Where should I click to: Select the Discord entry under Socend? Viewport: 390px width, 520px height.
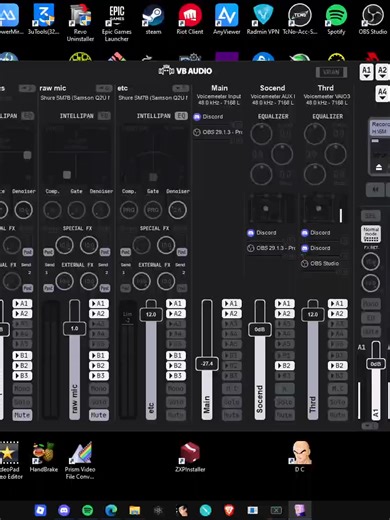pos(262,233)
